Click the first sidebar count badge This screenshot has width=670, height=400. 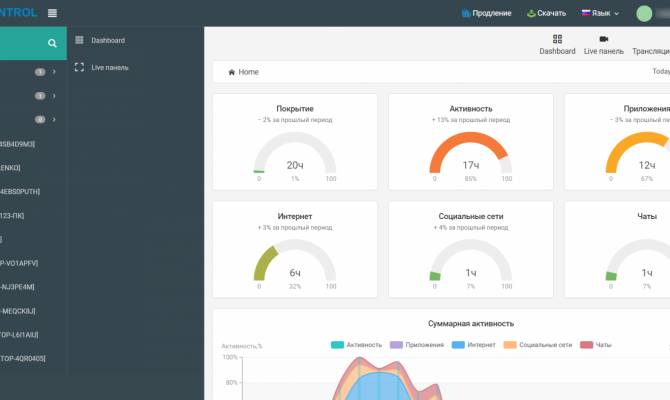coord(40,72)
